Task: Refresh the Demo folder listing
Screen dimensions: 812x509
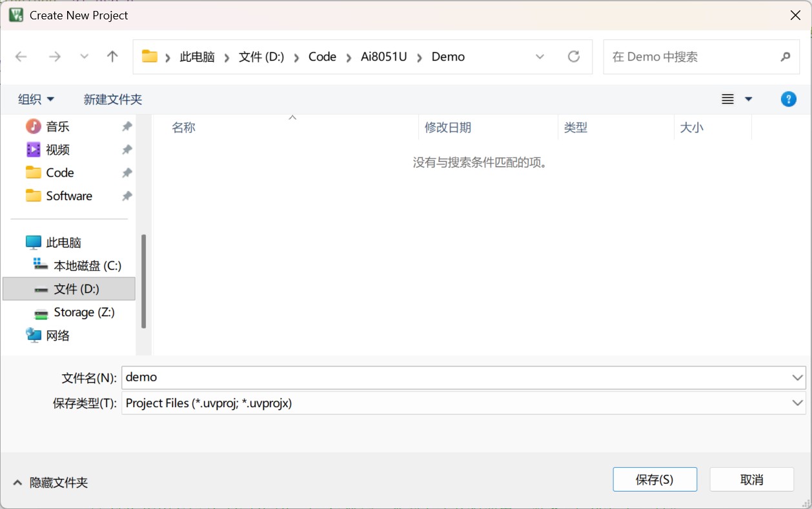Action: pyautogui.click(x=574, y=57)
